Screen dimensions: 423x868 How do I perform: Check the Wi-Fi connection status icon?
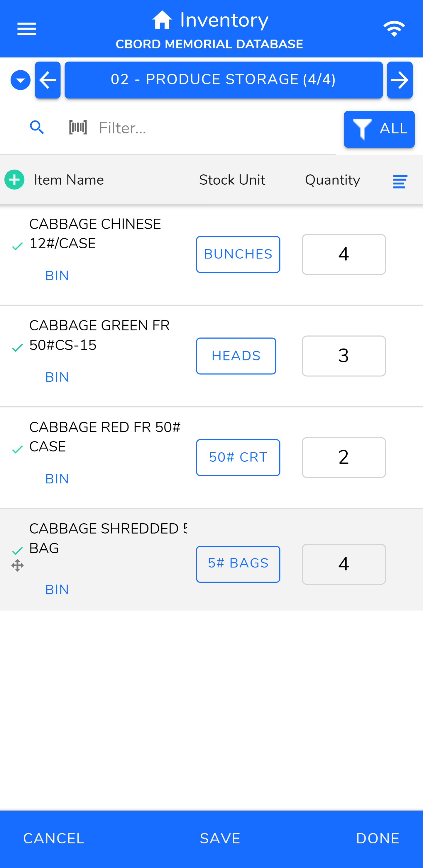tap(394, 29)
